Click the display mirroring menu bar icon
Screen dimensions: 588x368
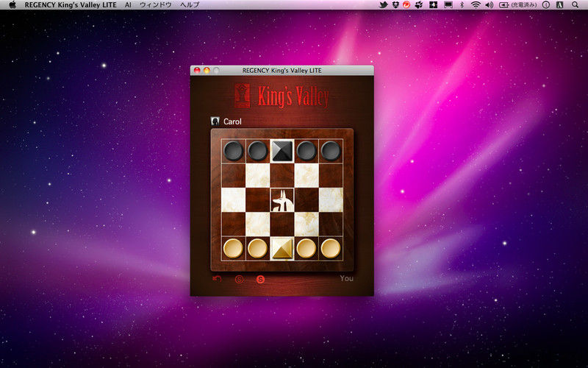[448, 5]
